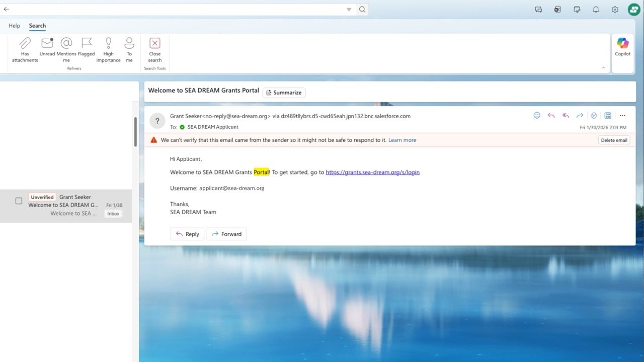Collapse the ribbon using the chevron
The width and height of the screenshot is (644, 362).
coord(603,67)
